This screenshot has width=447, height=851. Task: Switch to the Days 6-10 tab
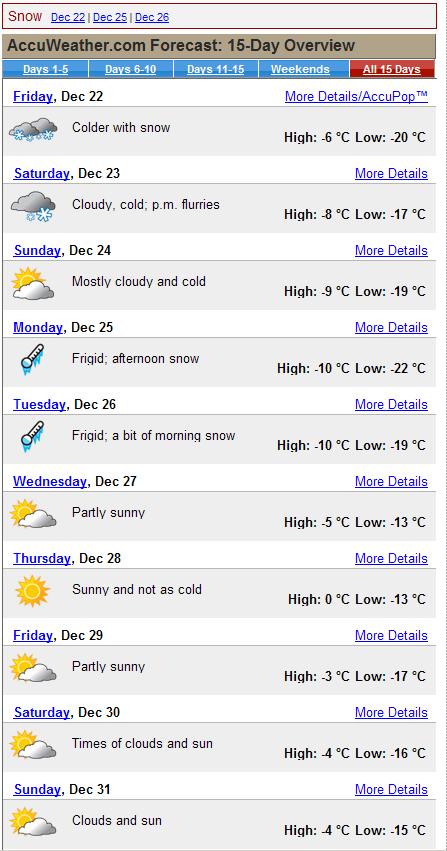pos(130,69)
